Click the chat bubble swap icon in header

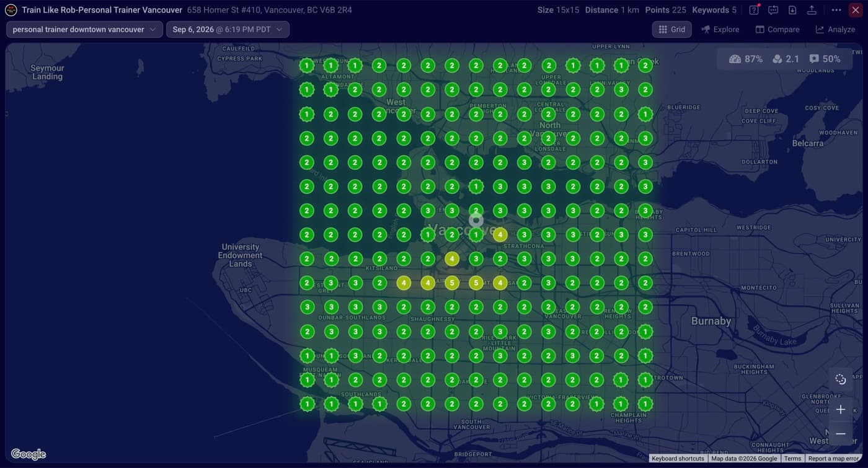773,10
